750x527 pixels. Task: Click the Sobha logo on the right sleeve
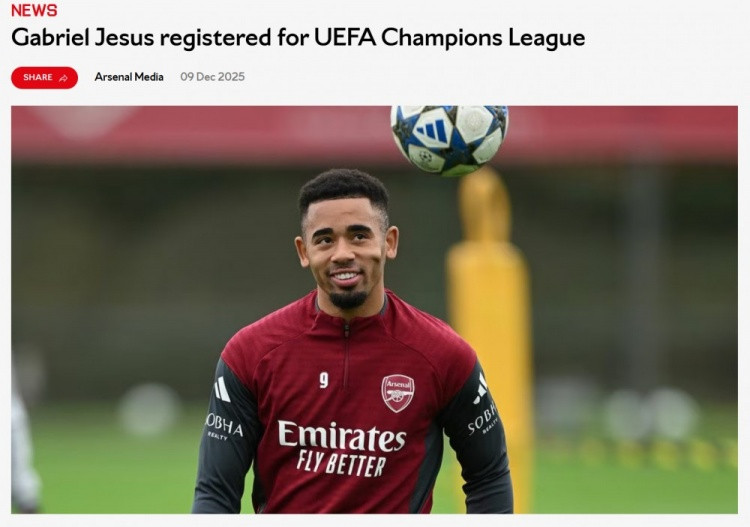pyautogui.click(x=483, y=419)
